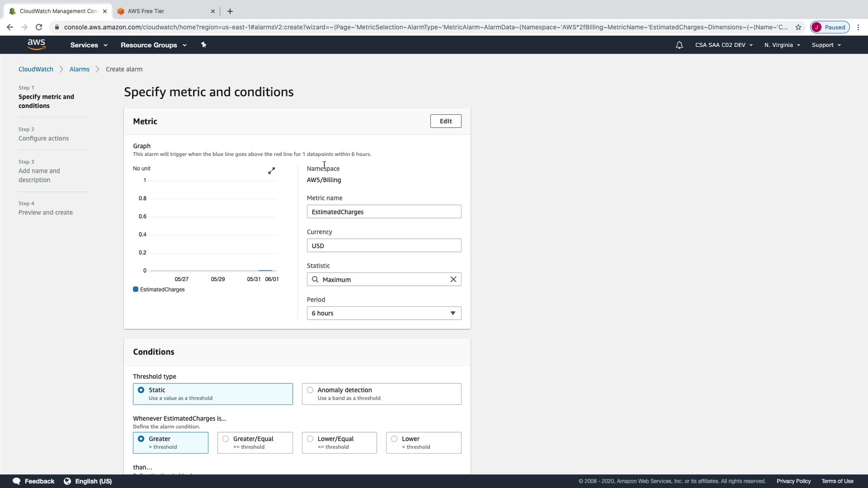
Task: Open the Period dropdown showing 6 hours
Action: 384,313
